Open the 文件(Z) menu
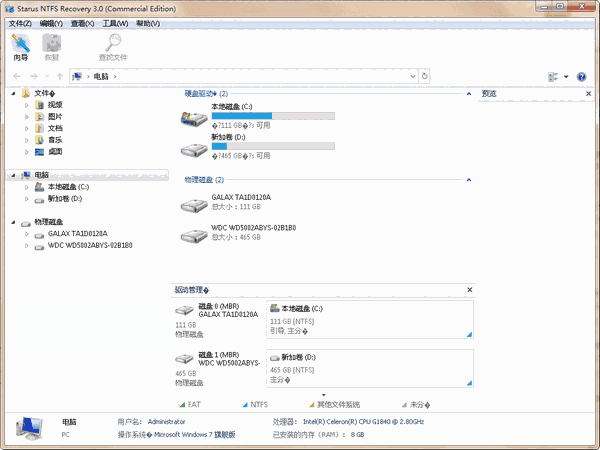The image size is (600, 450). pos(20,24)
